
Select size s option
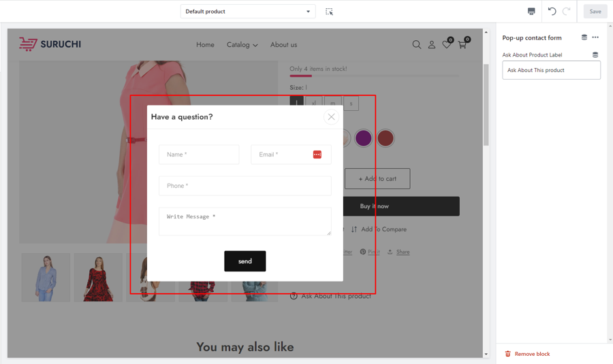tap(351, 103)
